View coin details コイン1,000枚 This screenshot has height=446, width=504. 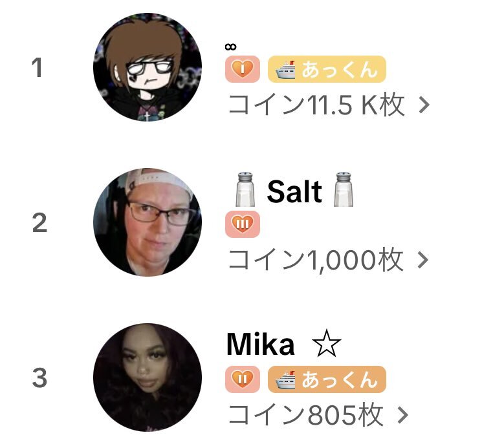pos(315,259)
